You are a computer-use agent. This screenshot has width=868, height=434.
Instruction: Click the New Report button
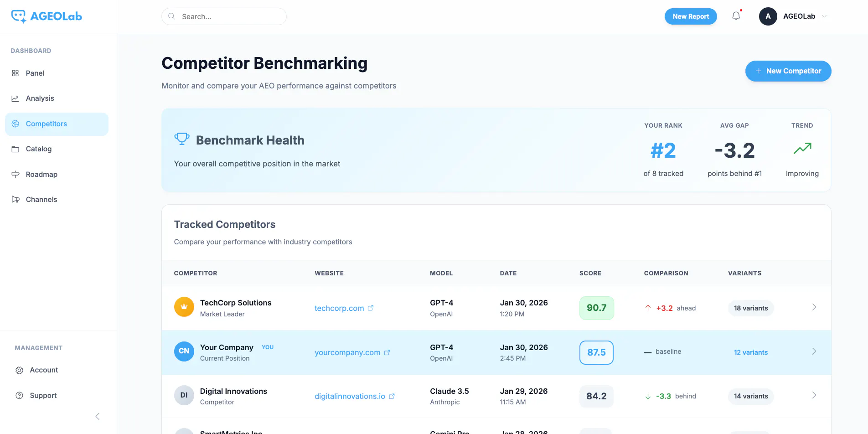[691, 16]
